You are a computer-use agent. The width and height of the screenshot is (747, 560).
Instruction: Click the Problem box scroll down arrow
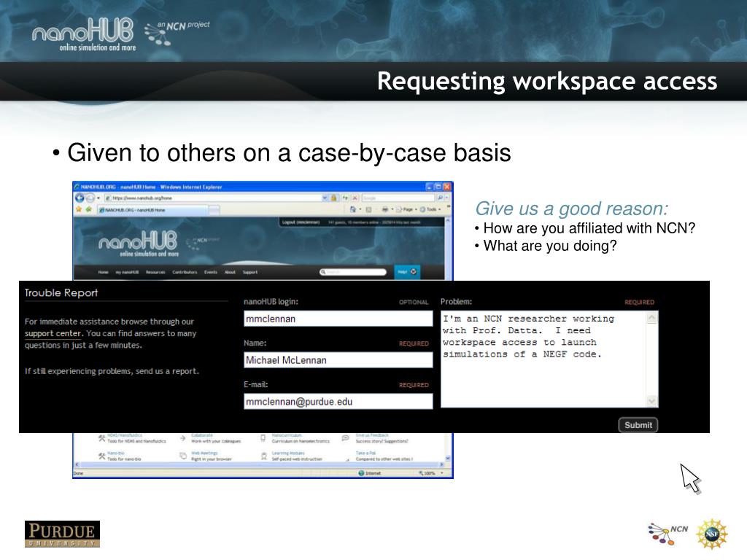pyautogui.click(x=652, y=401)
